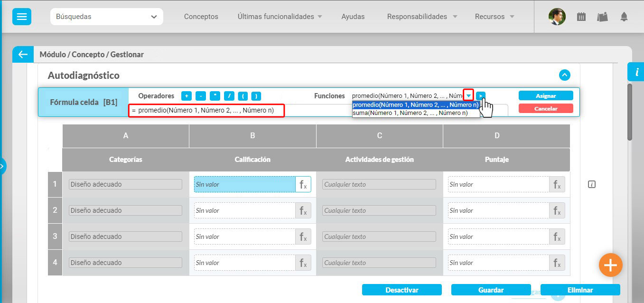Click the Asignar button

[545, 95]
